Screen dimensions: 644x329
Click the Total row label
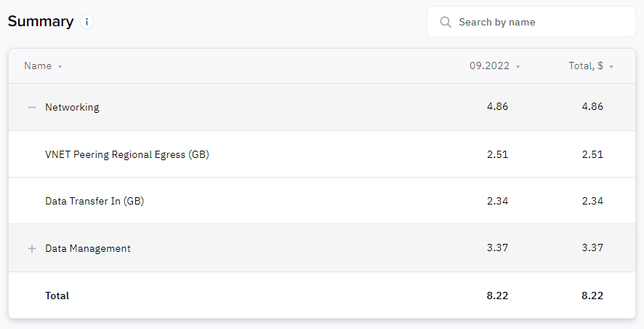pos(57,296)
